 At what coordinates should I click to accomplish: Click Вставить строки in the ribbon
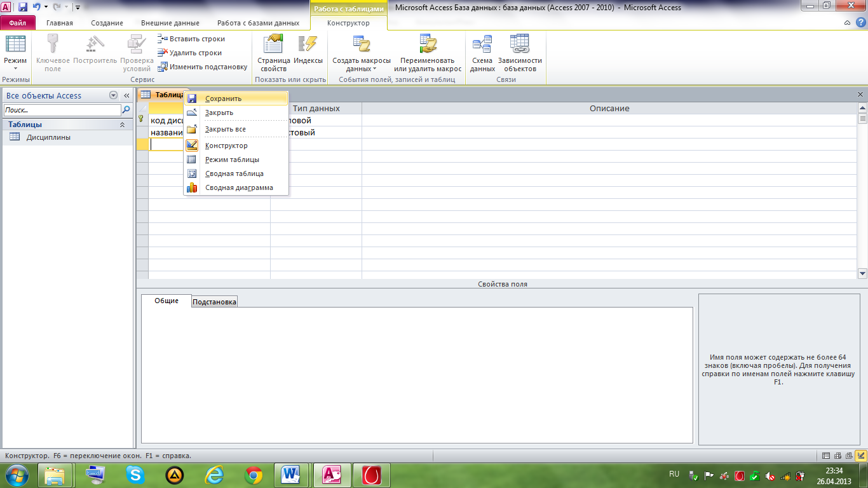point(191,39)
